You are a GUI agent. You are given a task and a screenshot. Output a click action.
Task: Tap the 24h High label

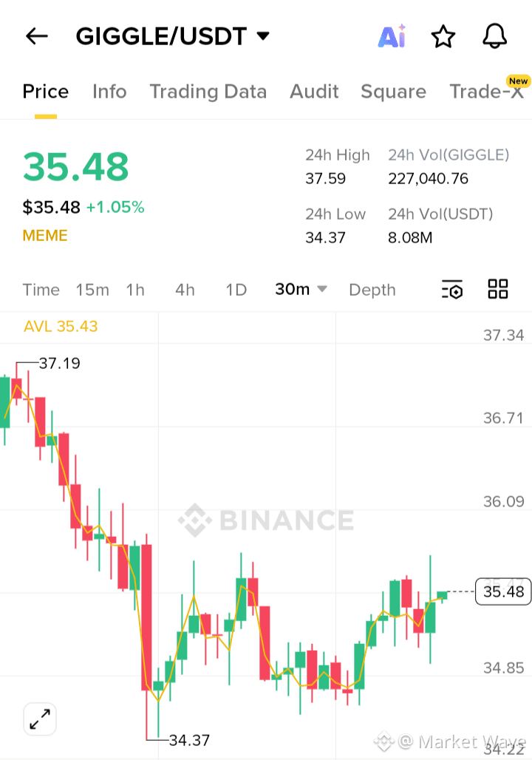click(x=338, y=155)
